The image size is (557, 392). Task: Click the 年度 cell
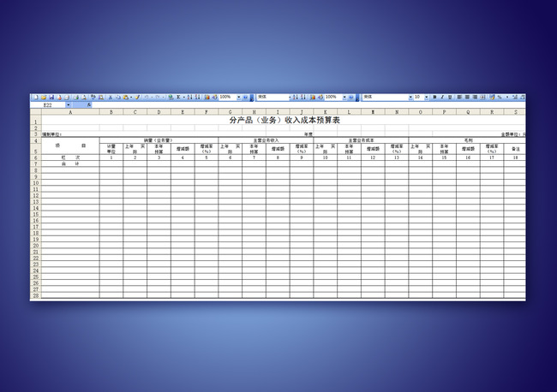click(308, 134)
